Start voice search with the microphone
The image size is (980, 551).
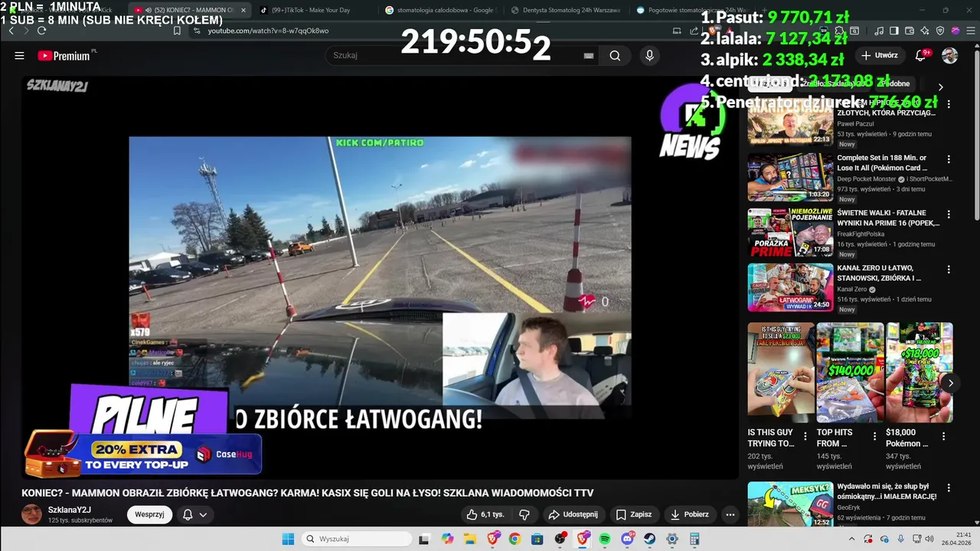click(649, 56)
